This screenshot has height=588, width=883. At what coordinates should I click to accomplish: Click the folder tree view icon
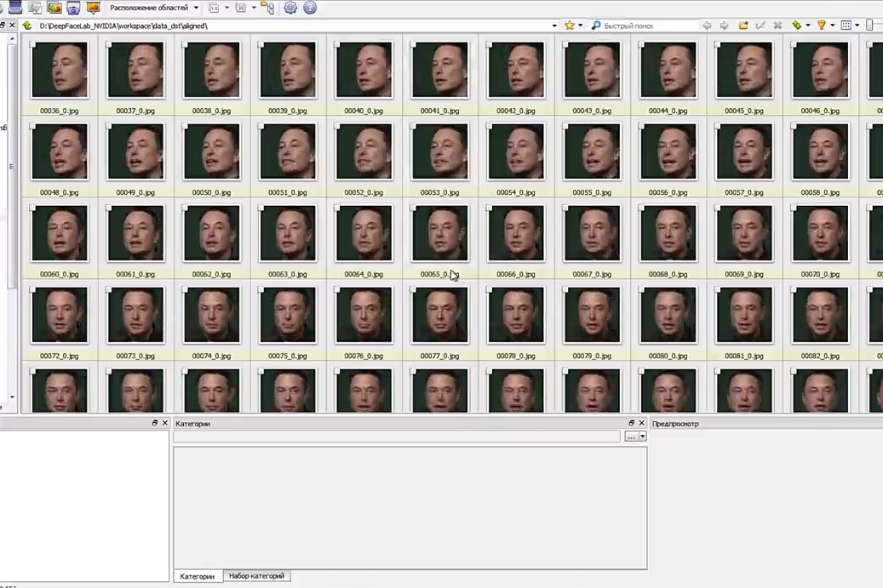267,8
